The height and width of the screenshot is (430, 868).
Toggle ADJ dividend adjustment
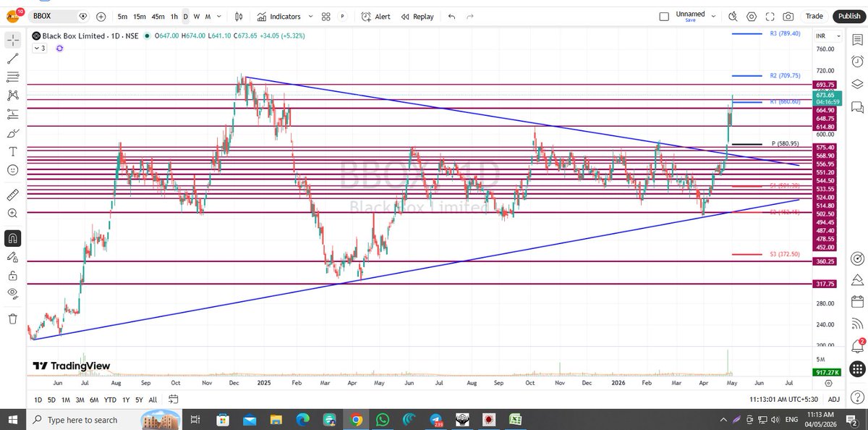pyautogui.click(x=834, y=400)
